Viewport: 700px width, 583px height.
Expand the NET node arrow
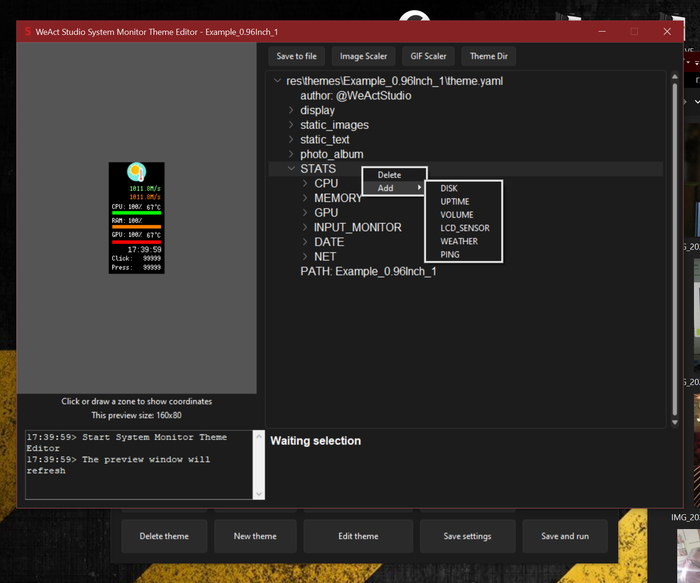[305, 257]
